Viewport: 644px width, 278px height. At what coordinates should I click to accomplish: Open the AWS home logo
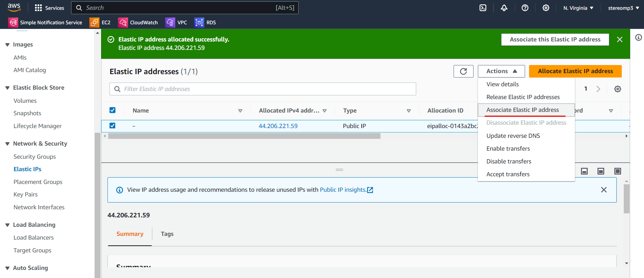click(x=14, y=7)
